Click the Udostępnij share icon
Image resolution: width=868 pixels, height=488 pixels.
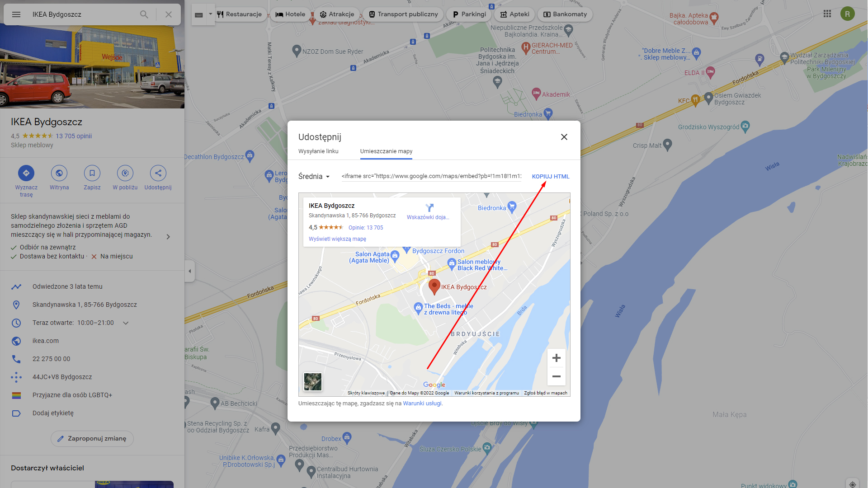(158, 173)
